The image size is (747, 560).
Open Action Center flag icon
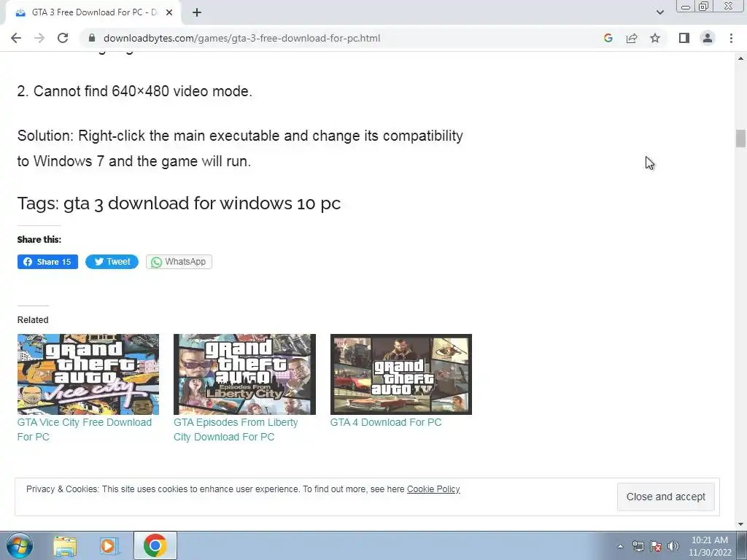click(656, 546)
